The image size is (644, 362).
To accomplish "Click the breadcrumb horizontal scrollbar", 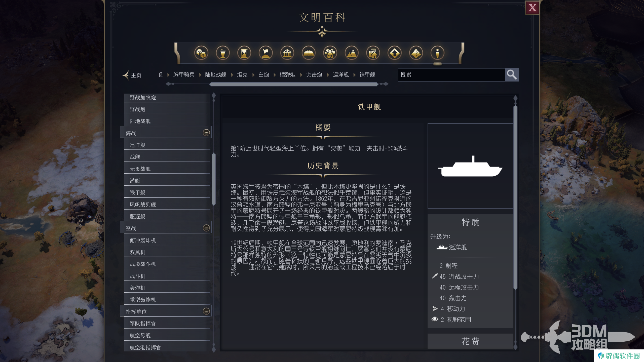I will point(294,84).
